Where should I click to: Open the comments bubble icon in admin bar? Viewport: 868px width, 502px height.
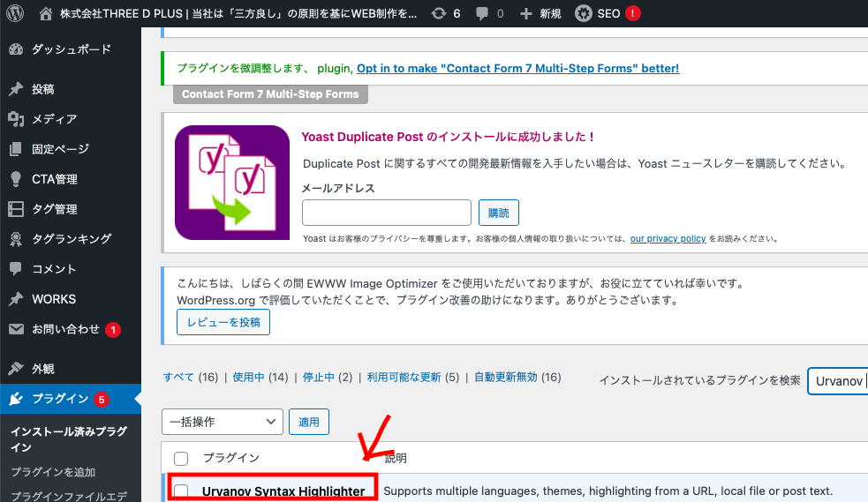pyautogui.click(x=482, y=14)
